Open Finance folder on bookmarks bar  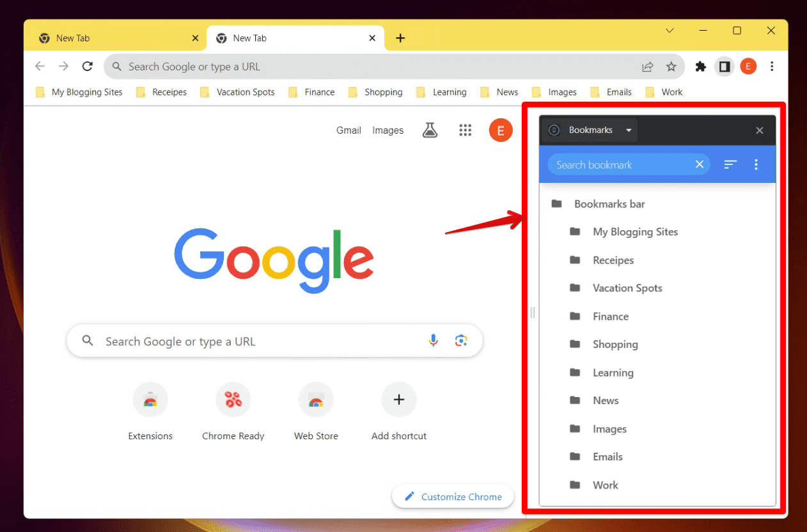(x=311, y=92)
